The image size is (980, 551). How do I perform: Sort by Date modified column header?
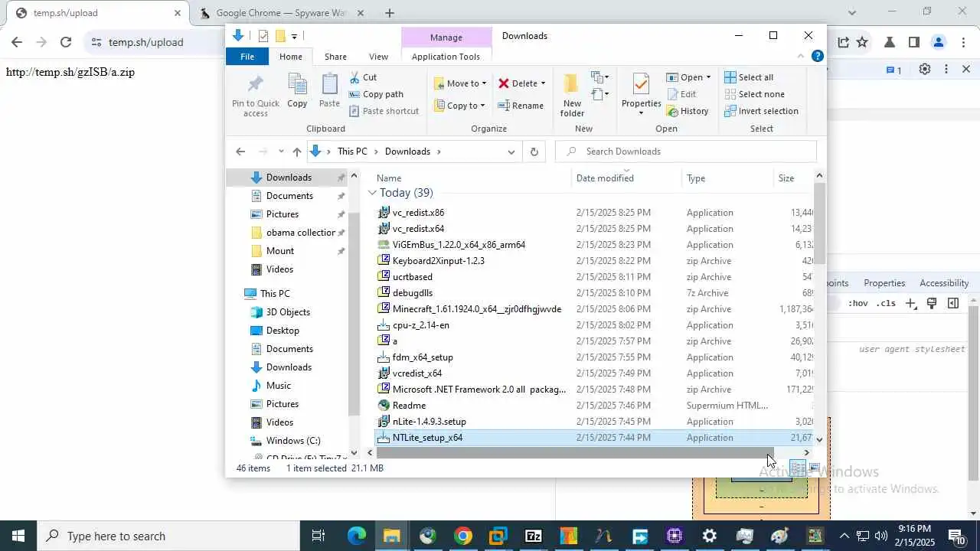[x=626, y=178]
